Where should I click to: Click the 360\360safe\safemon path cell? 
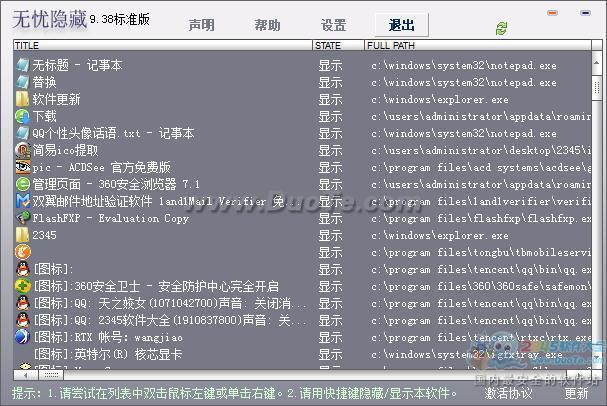481,287
